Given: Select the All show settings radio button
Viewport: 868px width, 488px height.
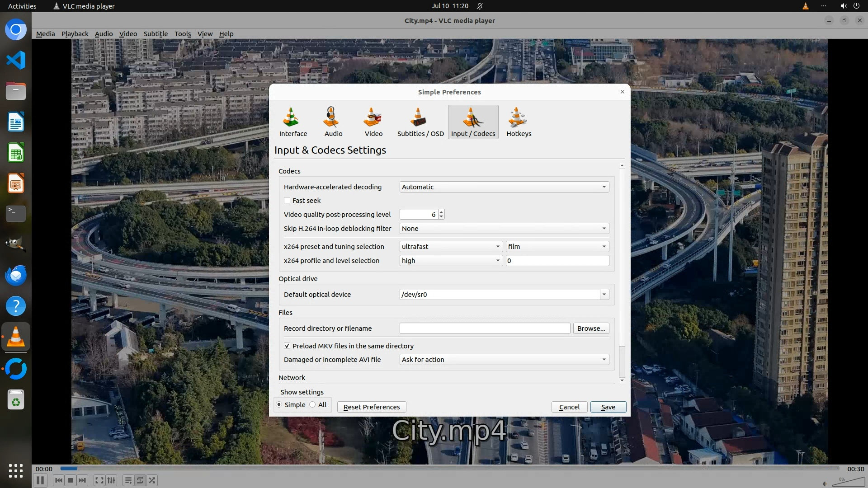Looking at the screenshot, I should (313, 405).
